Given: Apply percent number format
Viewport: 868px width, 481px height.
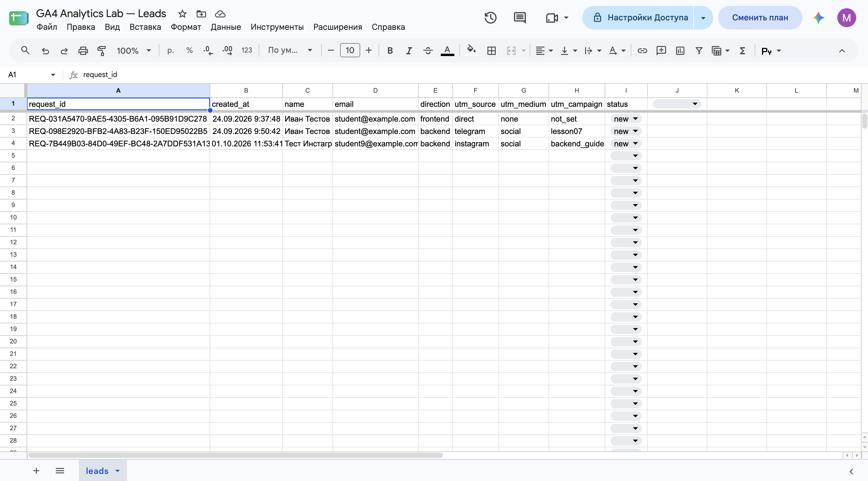Looking at the screenshot, I should tap(189, 50).
